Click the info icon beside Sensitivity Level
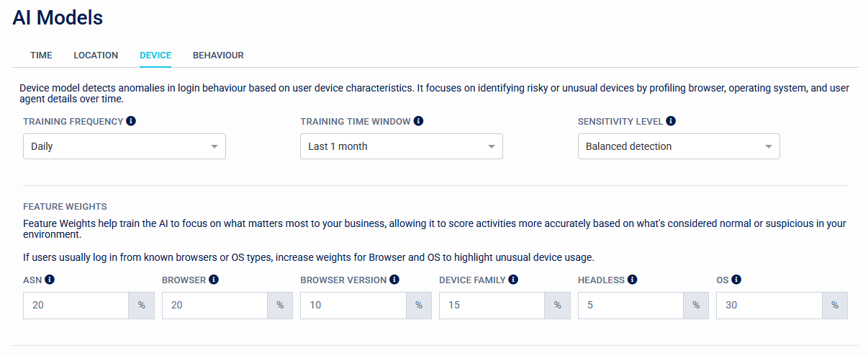 point(671,121)
